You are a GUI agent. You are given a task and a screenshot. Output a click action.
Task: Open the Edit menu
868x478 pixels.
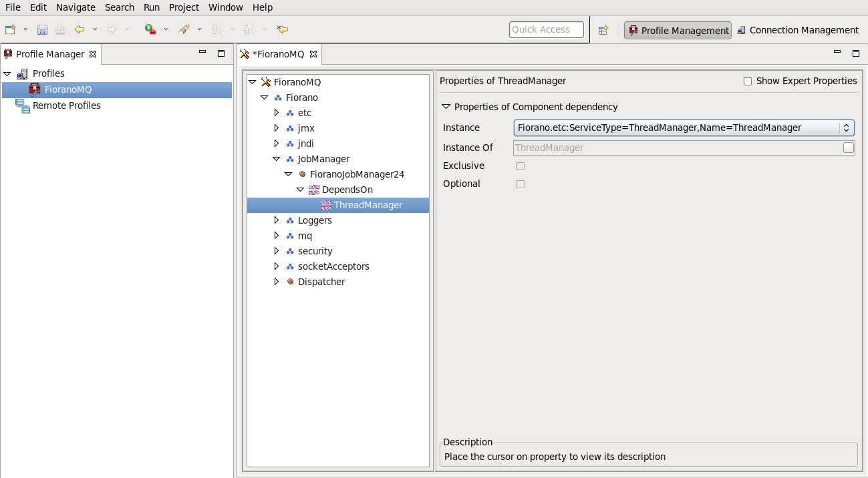[38, 7]
